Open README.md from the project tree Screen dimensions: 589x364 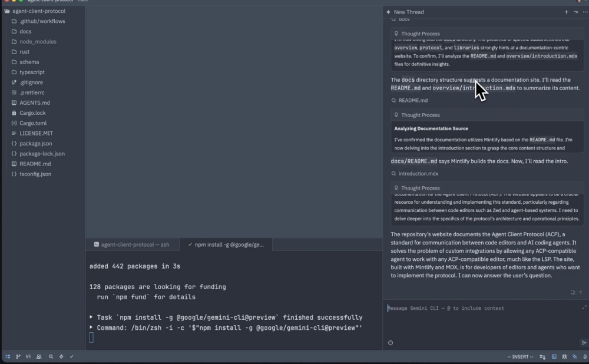point(35,164)
